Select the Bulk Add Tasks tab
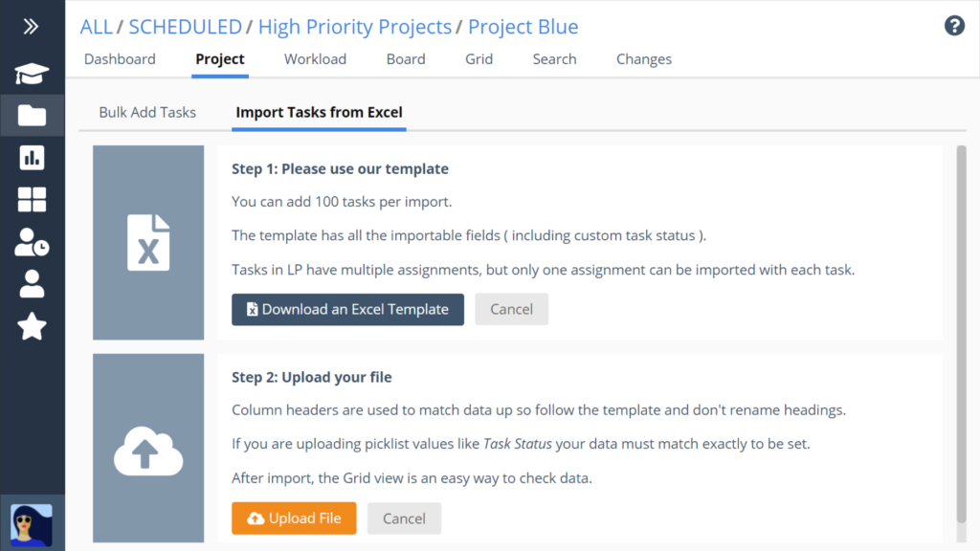This screenshot has width=980, height=551. [147, 113]
